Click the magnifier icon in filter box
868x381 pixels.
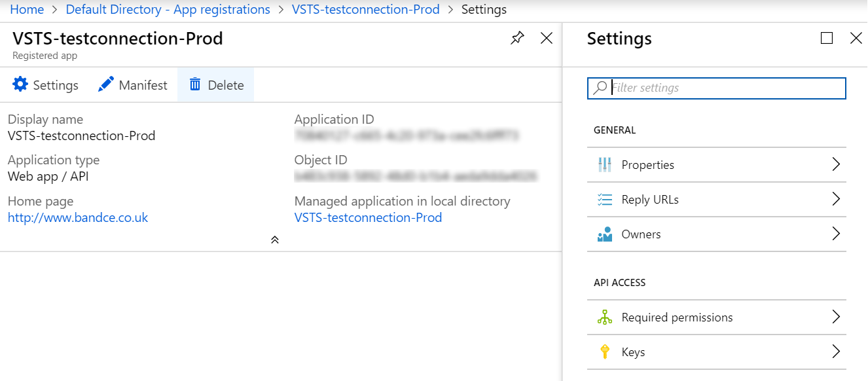(x=600, y=88)
